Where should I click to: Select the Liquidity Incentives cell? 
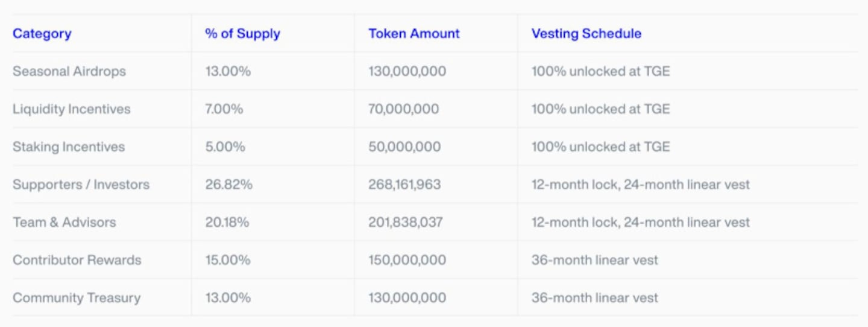pos(72,109)
